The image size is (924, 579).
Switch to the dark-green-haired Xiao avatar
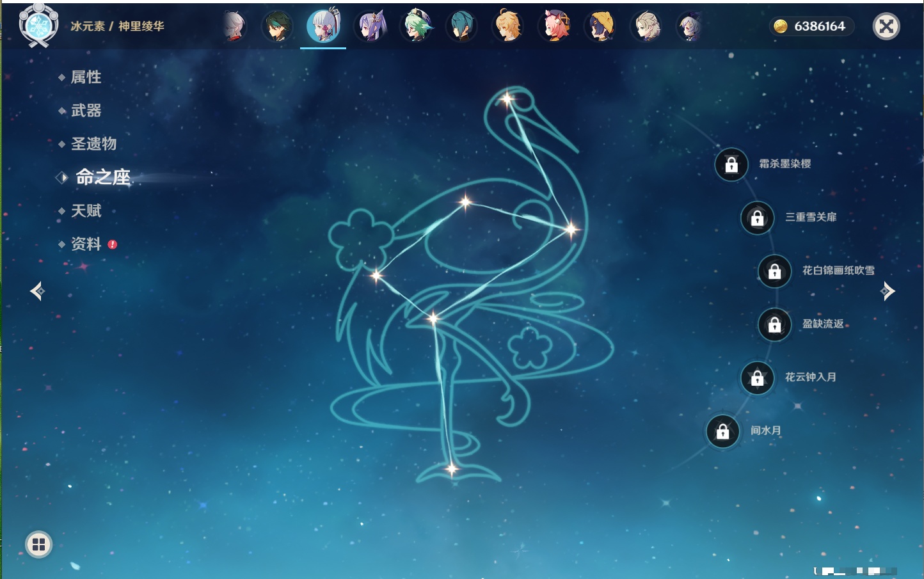[x=278, y=27]
